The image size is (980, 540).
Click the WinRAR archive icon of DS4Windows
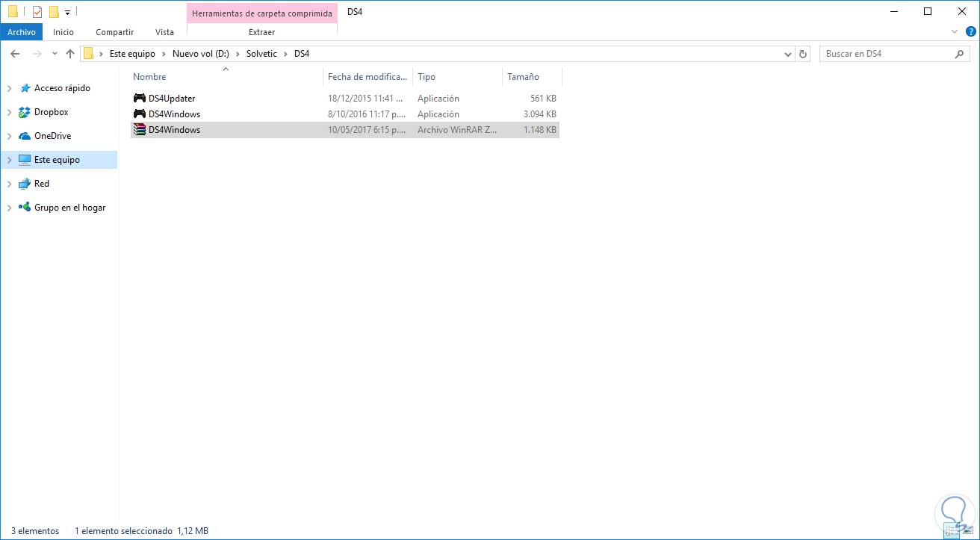[139, 129]
